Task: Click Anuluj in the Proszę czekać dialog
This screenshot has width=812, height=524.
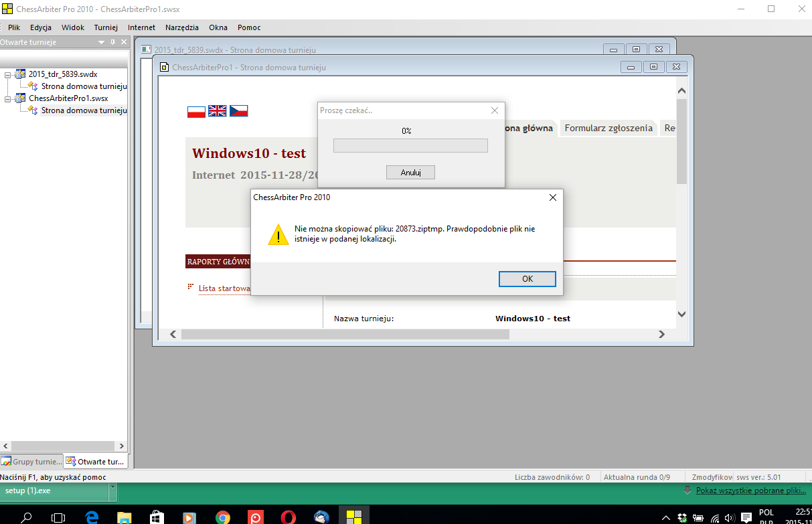Action: coord(410,172)
